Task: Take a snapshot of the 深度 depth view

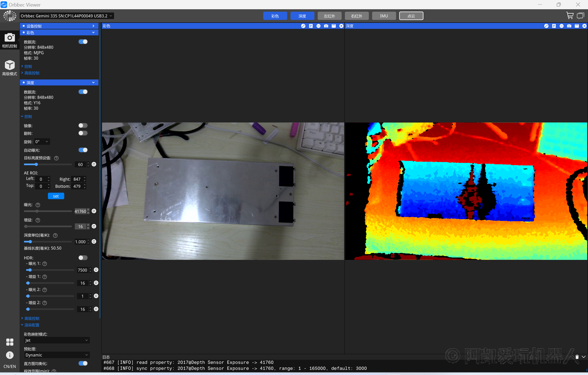Action: 569,26
